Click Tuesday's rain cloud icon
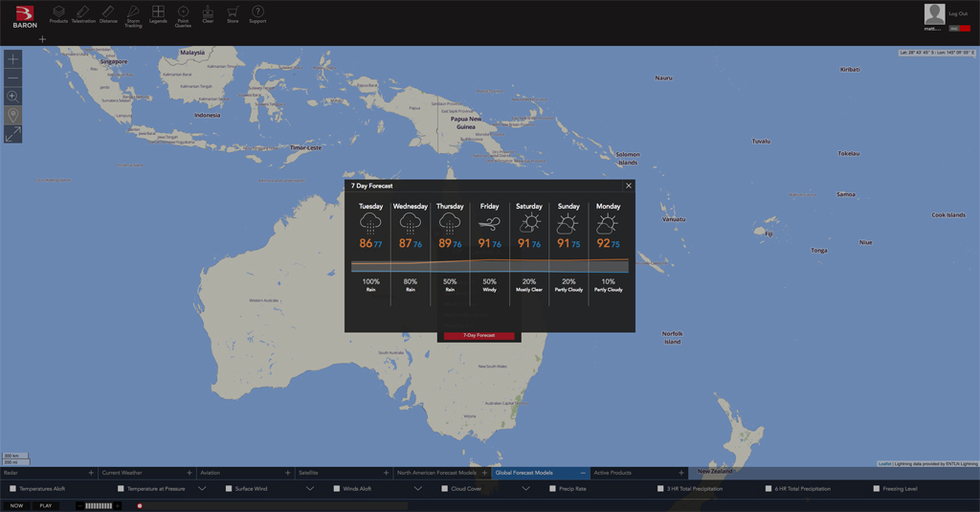Image resolution: width=980 pixels, height=512 pixels. tap(370, 223)
